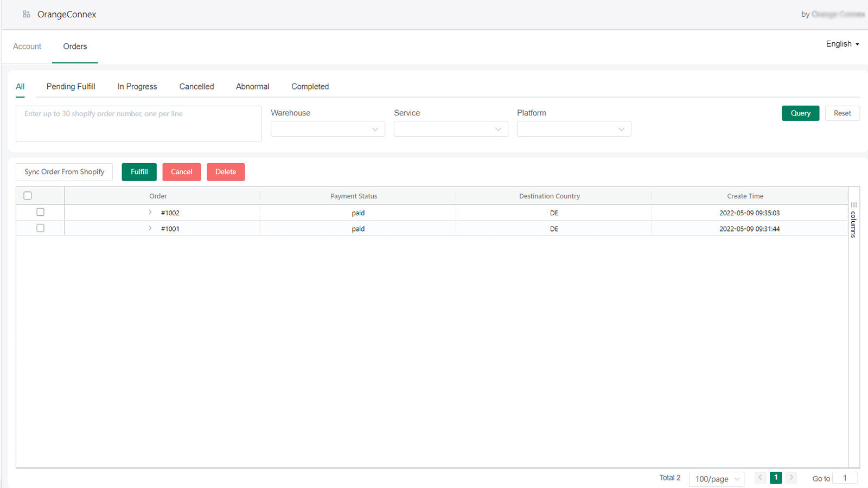Click the green Query button
The height and width of the screenshot is (488, 868).
(x=800, y=113)
